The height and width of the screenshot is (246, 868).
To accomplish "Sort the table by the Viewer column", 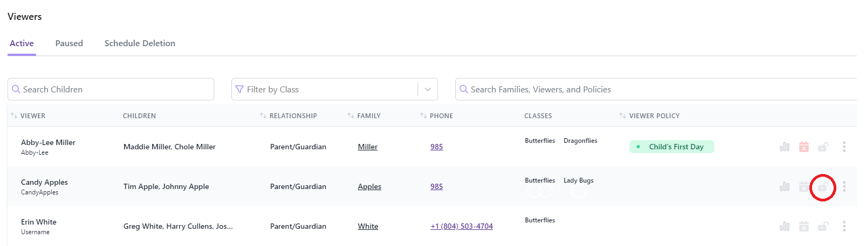I will coord(28,115).
